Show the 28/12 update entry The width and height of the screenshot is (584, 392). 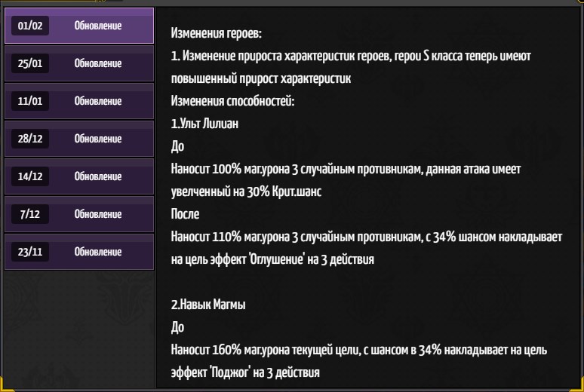pos(79,139)
